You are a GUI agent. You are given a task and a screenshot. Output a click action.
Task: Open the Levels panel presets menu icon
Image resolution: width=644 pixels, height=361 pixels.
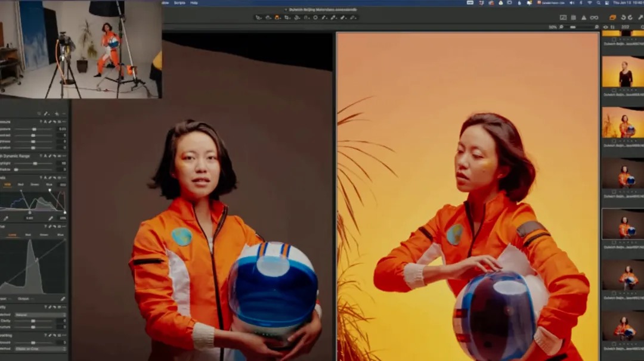tap(59, 178)
